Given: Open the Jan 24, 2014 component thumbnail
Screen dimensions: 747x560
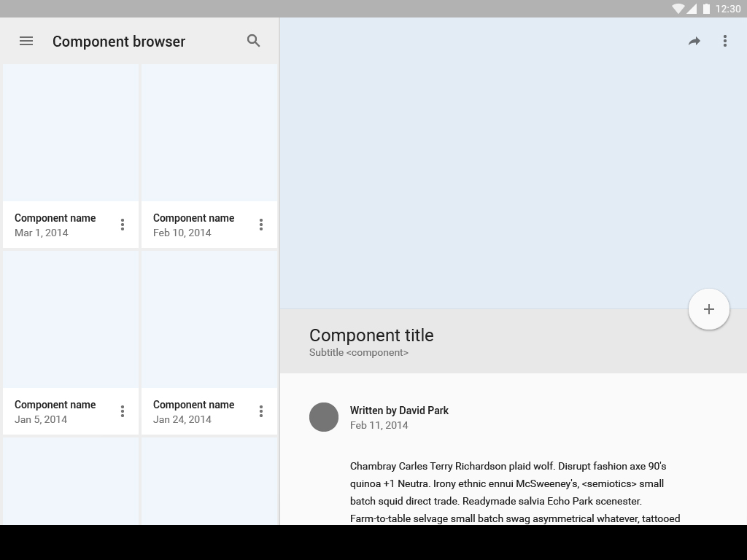Looking at the screenshot, I should tap(209, 319).
